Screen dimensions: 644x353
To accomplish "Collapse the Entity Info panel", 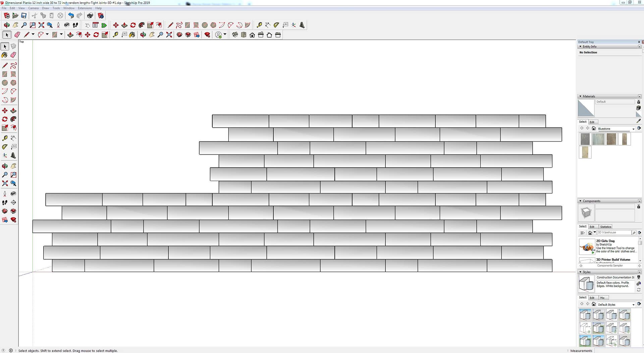I will [x=581, y=47].
